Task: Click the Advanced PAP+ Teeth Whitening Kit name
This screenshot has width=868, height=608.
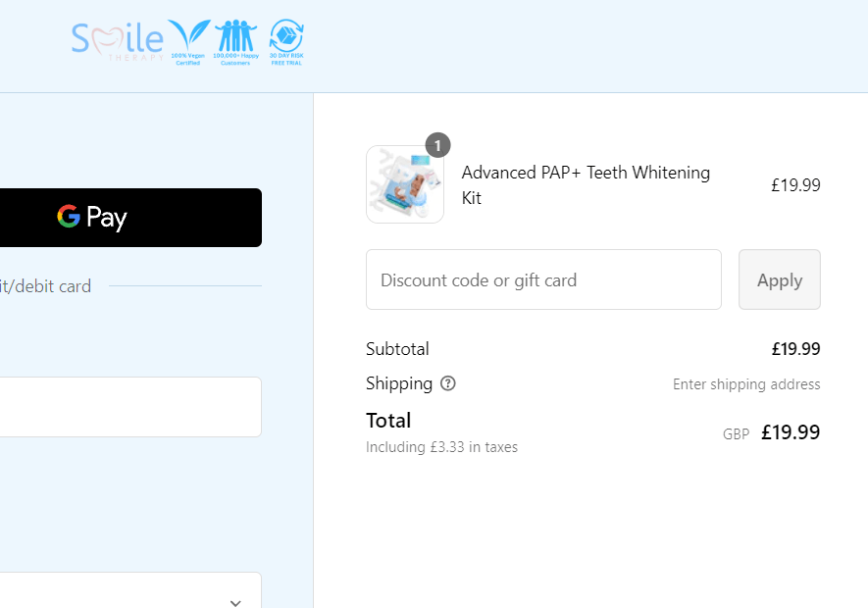Action: point(586,184)
